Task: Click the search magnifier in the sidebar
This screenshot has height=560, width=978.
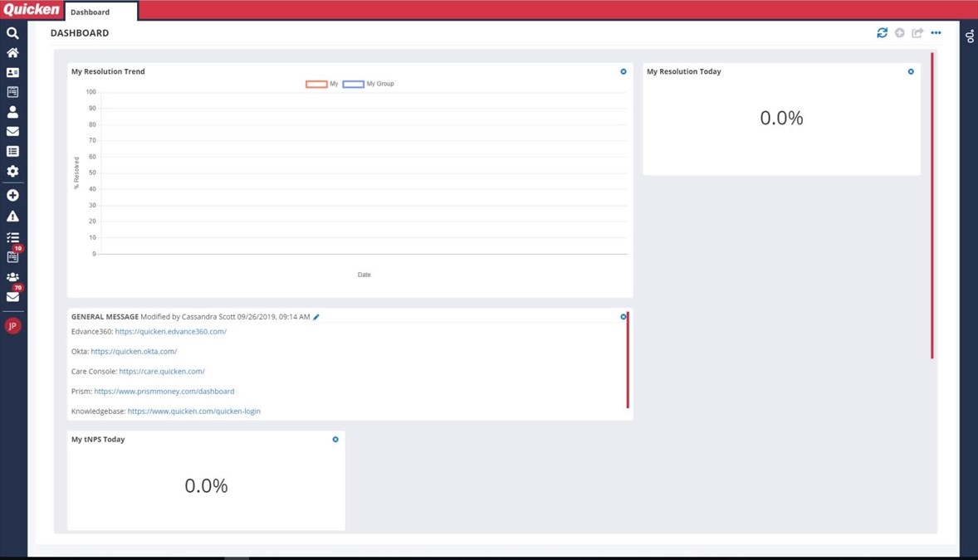Action: 12,33
